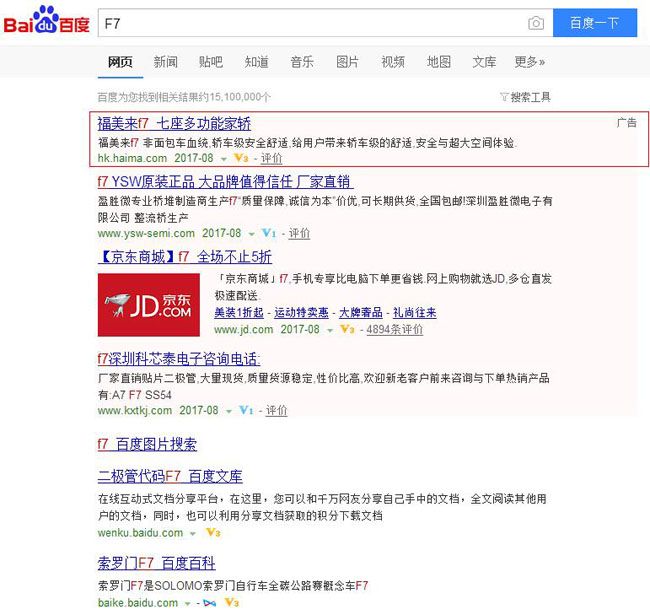
Task: Switch to the 视频 tab
Action: tap(393, 62)
